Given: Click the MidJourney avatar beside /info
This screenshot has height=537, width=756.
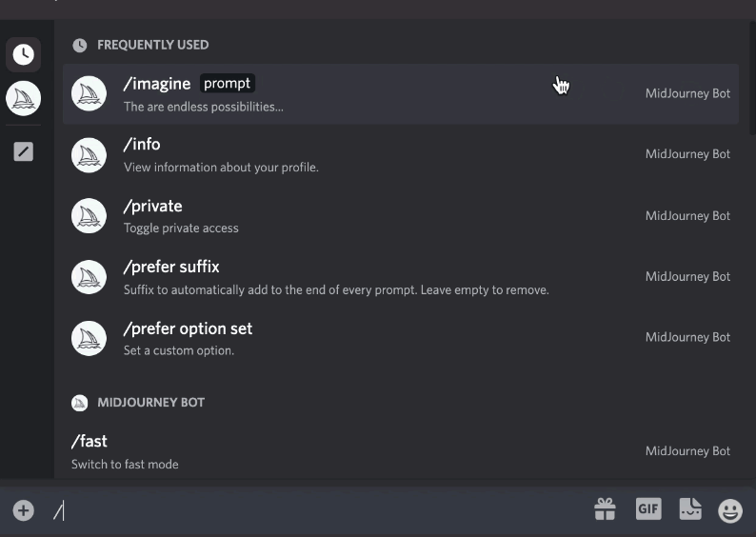Looking at the screenshot, I should click(89, 154).
